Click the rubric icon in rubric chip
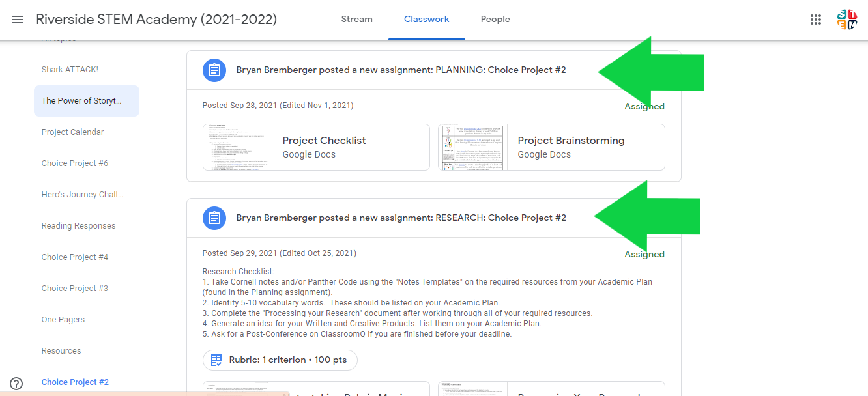This screenshot has height=396, width=868. 216,360
